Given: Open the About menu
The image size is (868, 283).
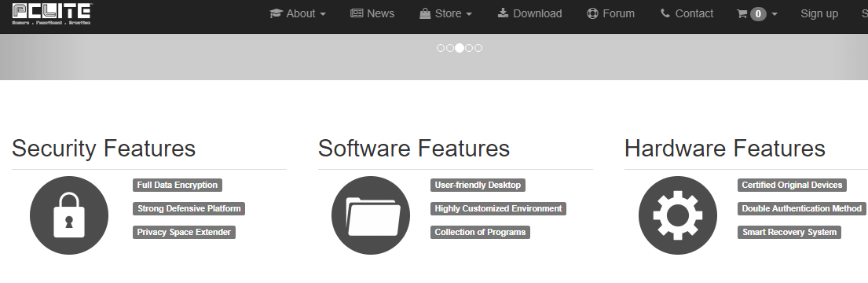Looking at the screenshot, I should coord(298,13).
